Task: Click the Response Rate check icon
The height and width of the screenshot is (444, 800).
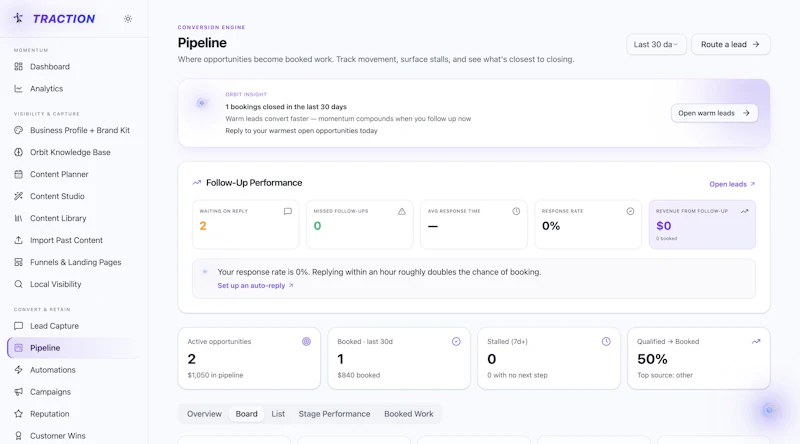Action: point(630,211)
